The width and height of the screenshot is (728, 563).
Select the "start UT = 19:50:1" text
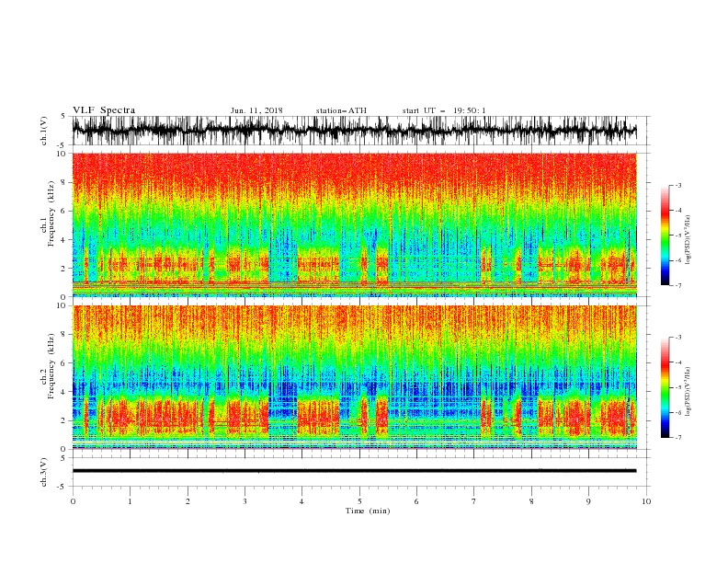(x=444, y=110)
